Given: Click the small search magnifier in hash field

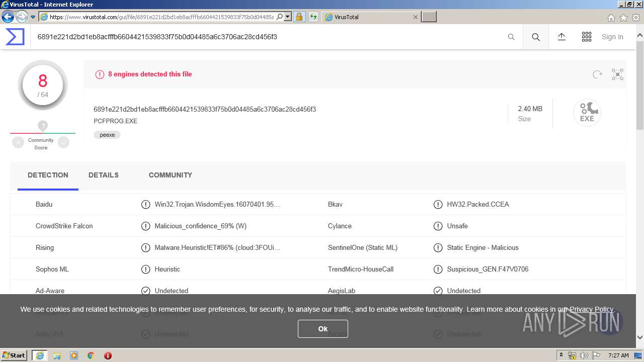Looking at the screenshot, I should 511,37.
